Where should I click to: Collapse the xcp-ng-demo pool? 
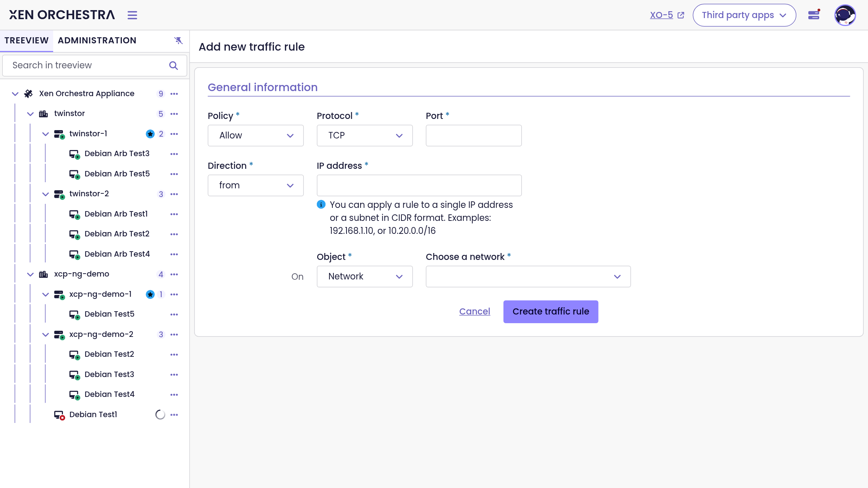[30, 274]
